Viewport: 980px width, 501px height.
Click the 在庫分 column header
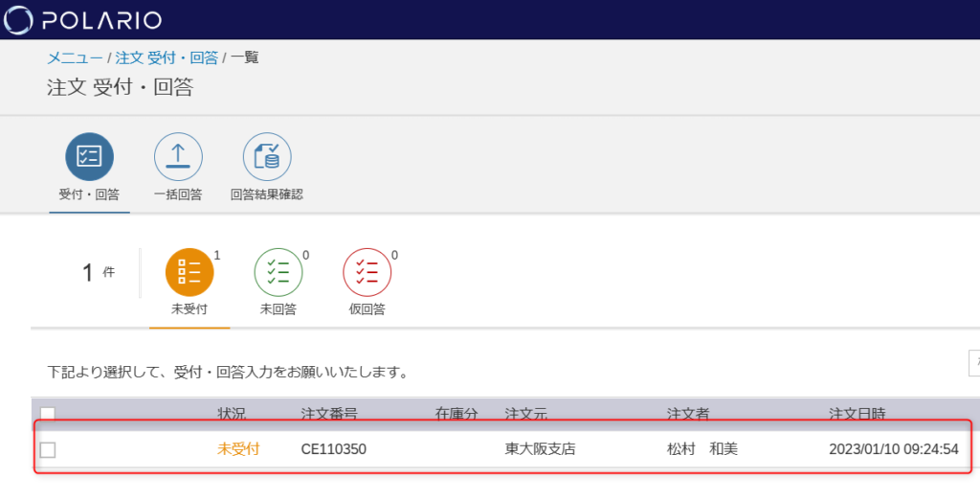457,414
